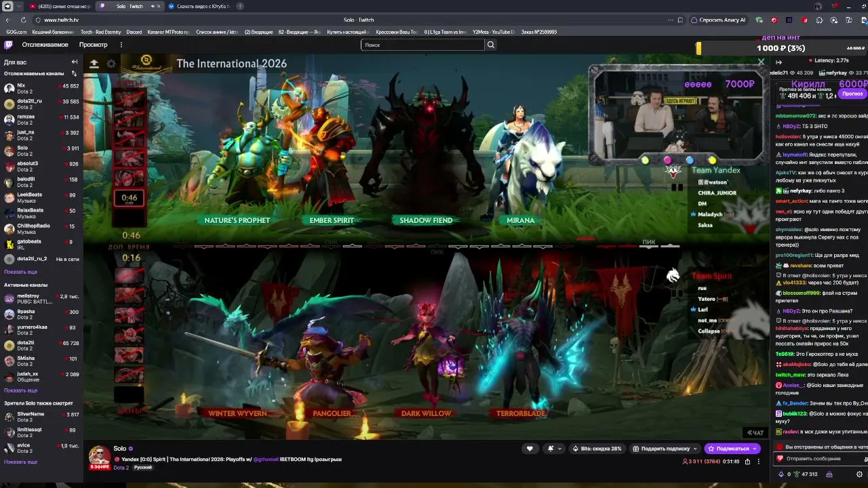Screen dimensions: 868x488
Task: Click Спросить Алису AI button
Action: pos(718,20)
